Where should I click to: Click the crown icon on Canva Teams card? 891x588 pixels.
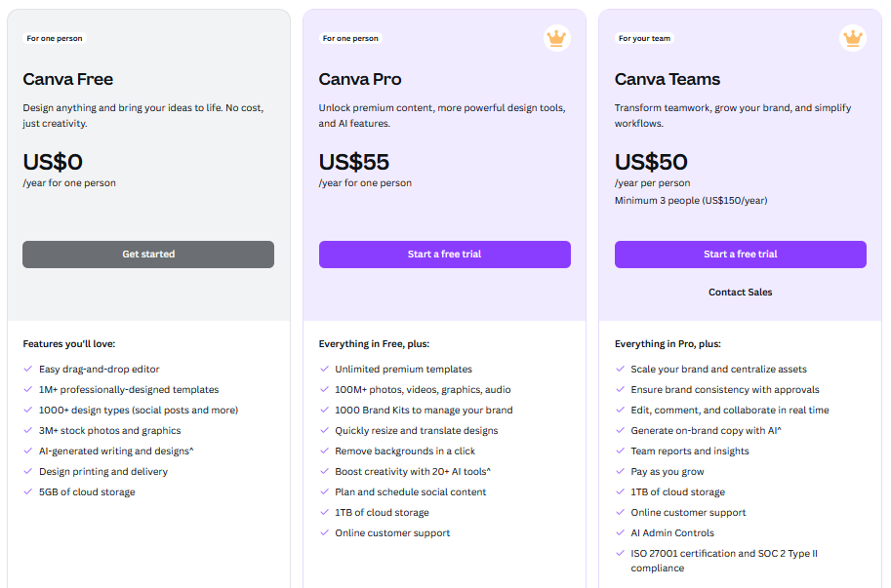tap(852, 38)
